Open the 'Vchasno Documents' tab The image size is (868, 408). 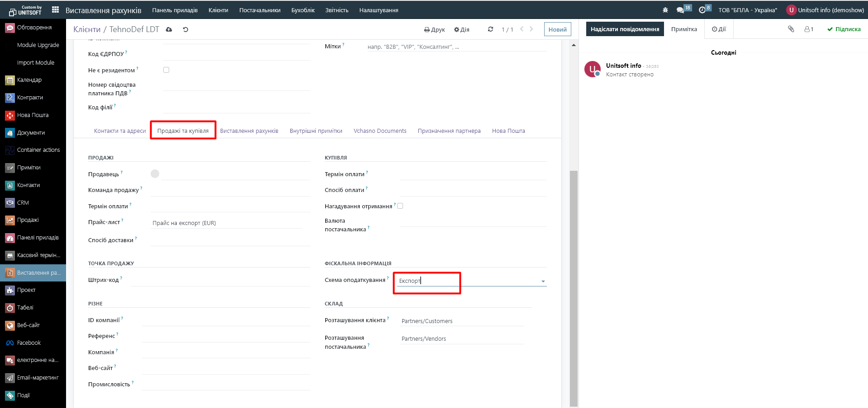click(379, 131)
